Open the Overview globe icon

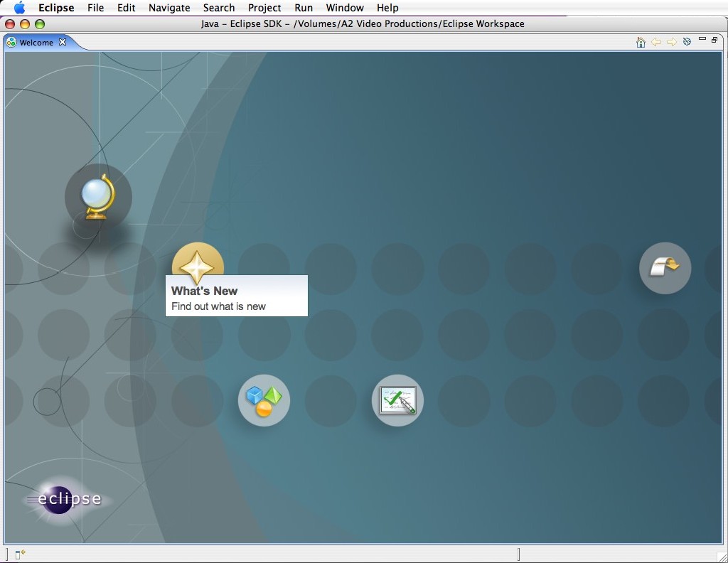tap(98, 197)
